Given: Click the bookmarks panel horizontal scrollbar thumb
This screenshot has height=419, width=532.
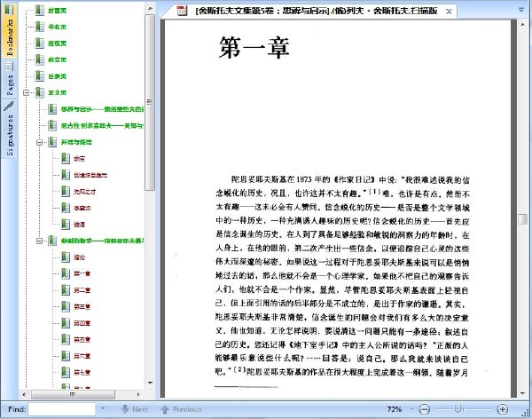Looking at the screenshot, I should [73, 394].
